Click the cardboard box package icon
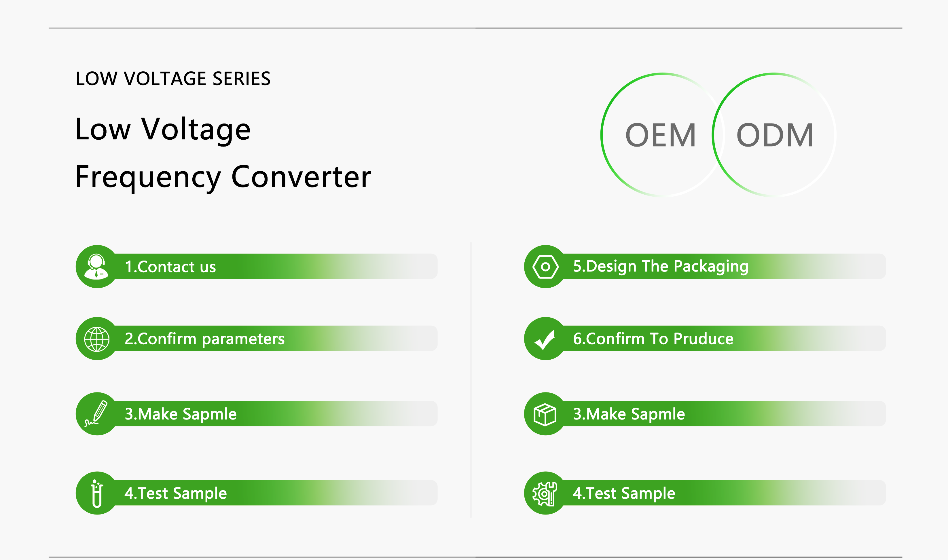Viewport: 948px width, 560px height. [545, 414]
